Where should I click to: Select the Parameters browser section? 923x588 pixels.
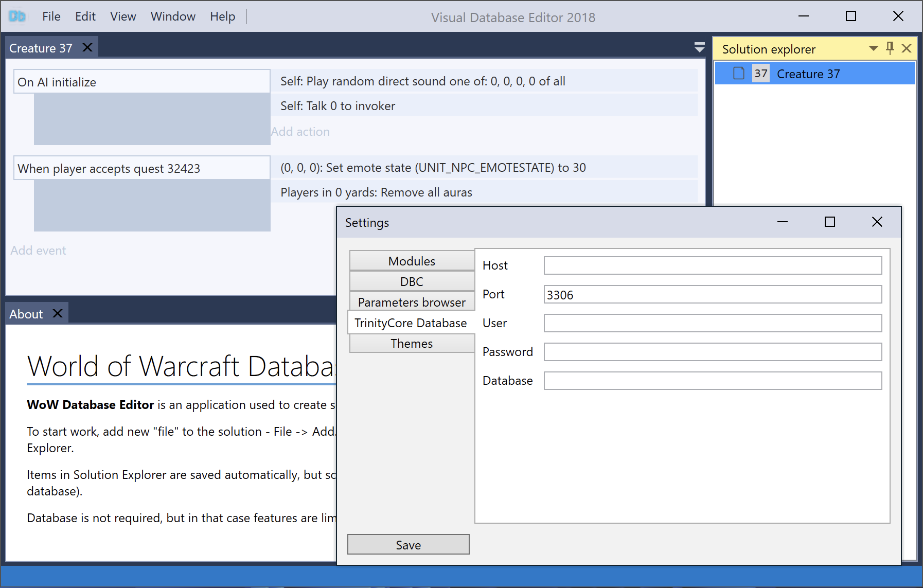click(411, 302)
